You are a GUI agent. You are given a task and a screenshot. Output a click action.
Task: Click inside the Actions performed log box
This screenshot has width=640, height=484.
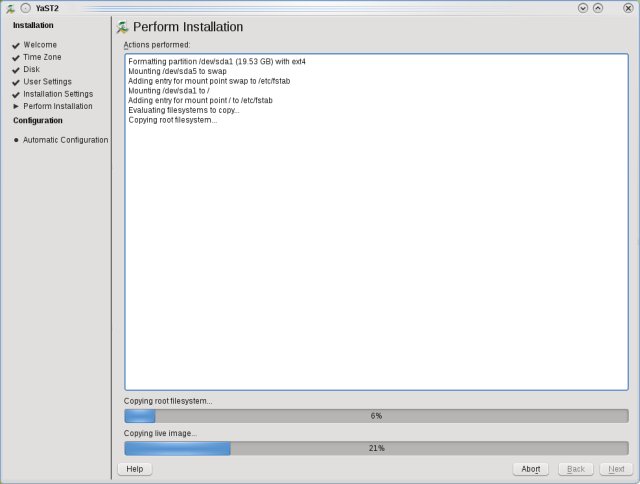click(376, 222)
